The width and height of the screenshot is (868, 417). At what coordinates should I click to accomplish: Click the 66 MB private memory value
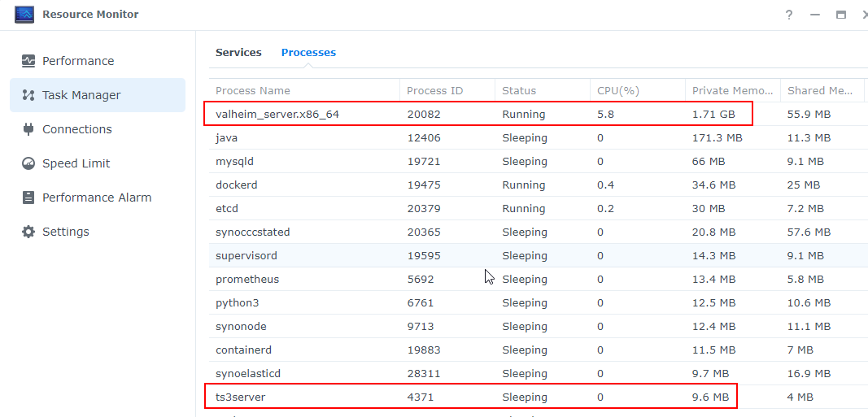[709, 162]
